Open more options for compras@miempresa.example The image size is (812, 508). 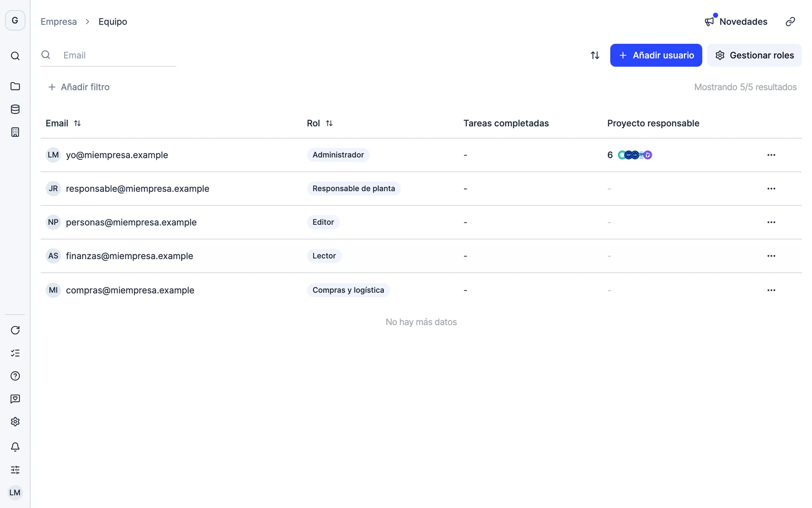(771, 290)
